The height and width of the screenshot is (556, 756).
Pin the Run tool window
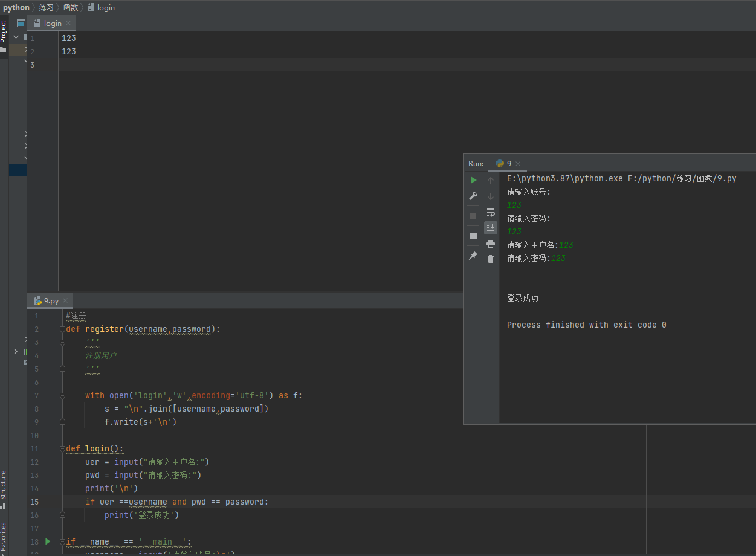pos(473,256)
